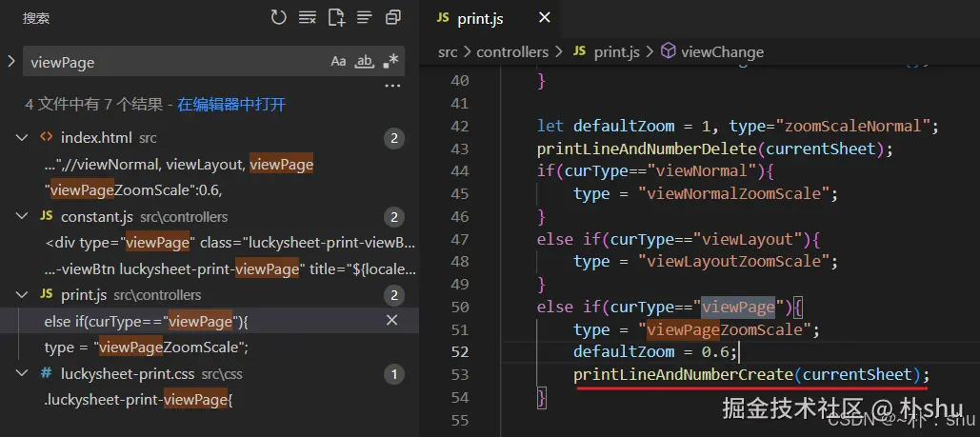Screen dimensions: 980x437
Task: Toggle search details ellipsis
Action: (x=392, y=86)
